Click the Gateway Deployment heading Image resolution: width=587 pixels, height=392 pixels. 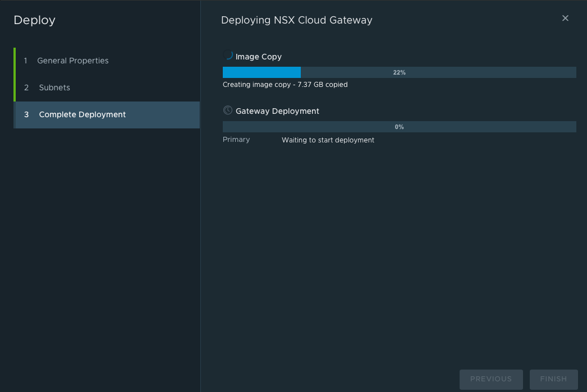(277, 111)
